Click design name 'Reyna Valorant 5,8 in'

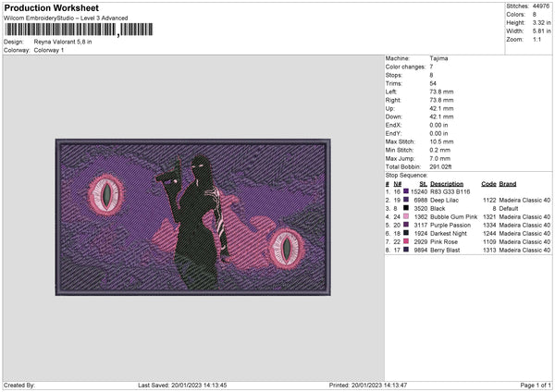click(x=63, y=42)
